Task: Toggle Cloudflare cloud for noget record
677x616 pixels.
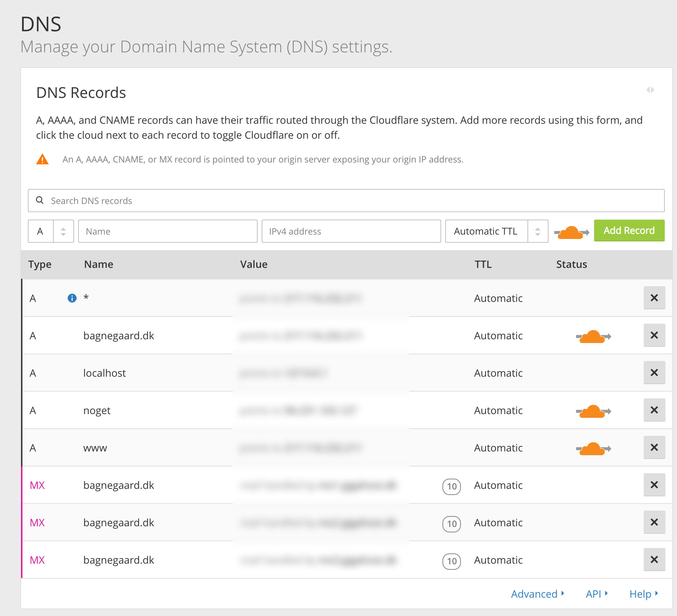Action: (x=593, y=411)
